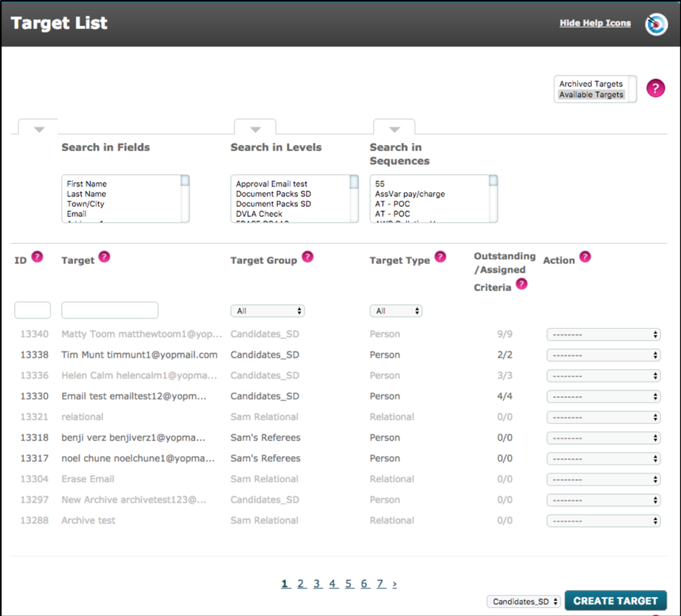681x616 pixels.
Task: Click Search in Fields list scrollbar
Action: pyautogui.click(x=185, y=199)
